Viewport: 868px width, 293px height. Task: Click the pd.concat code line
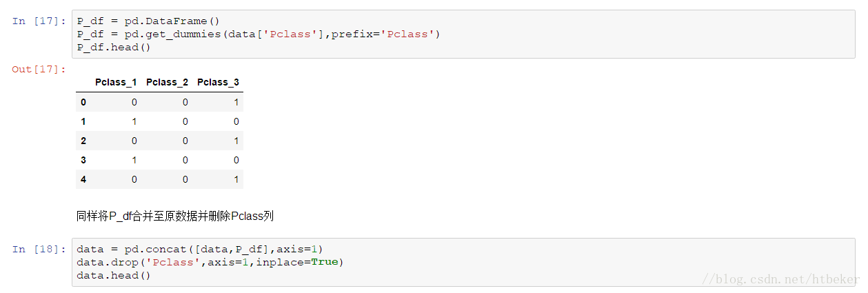[x=200, y=249]
